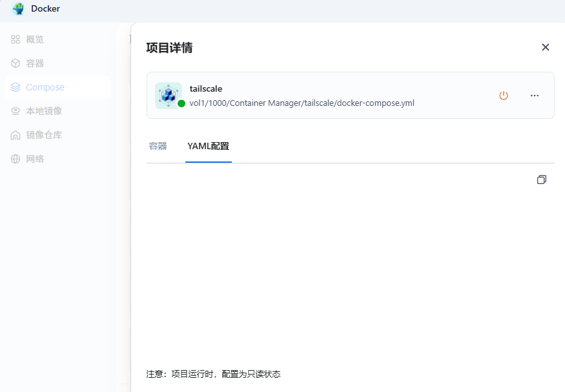Open the three-dot more menu for tailscale
This screenshot has height=392, width=565.
535,96
